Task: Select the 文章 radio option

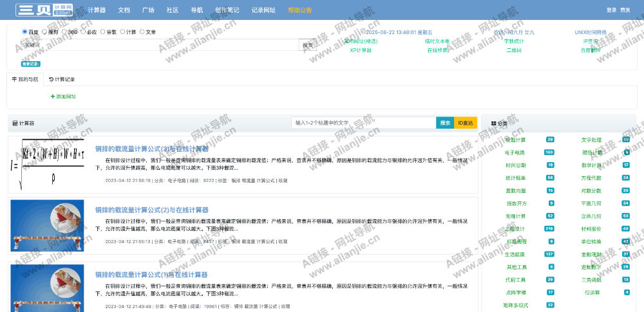Action: tap(142, 31)
